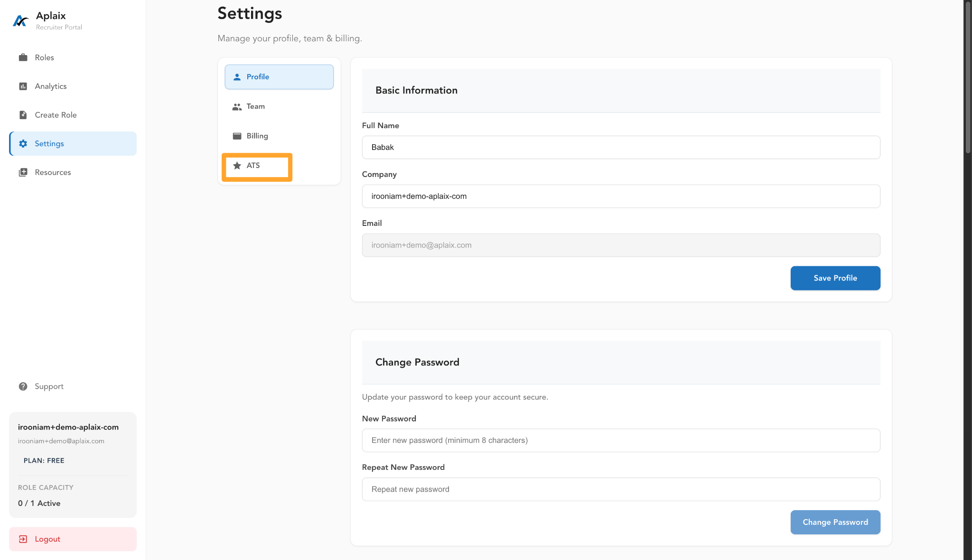The image size is (972, 560).
Task: Click the Aplaix logo icon
Action: (20, 20)
